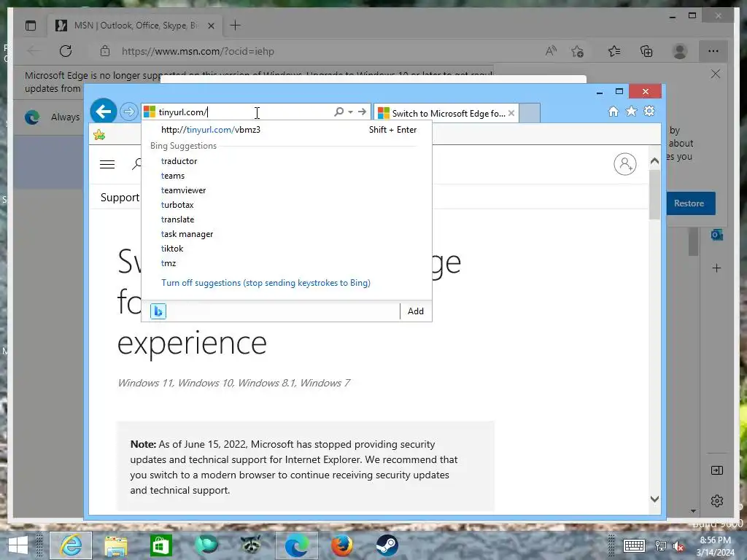The width and height of the screenshot is (747, 560).
Task: Click IE scrollbar down arrow
Action: (x=654, y=499)
